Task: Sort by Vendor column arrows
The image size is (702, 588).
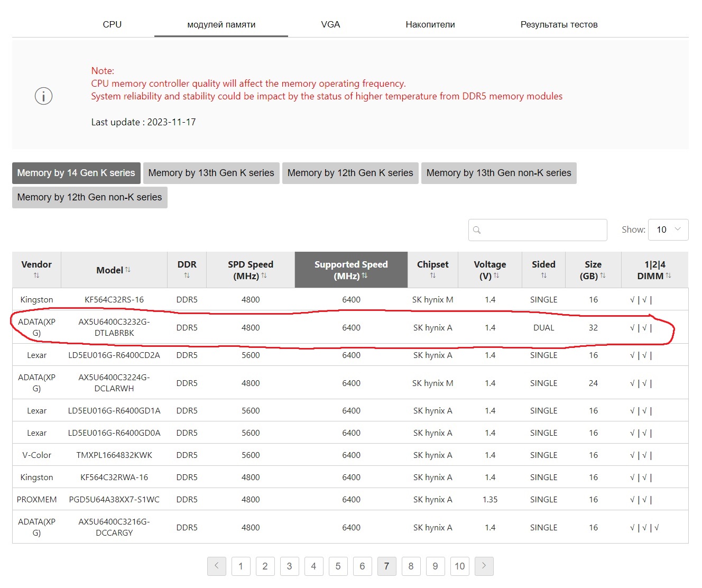Action: coord(36,275)
